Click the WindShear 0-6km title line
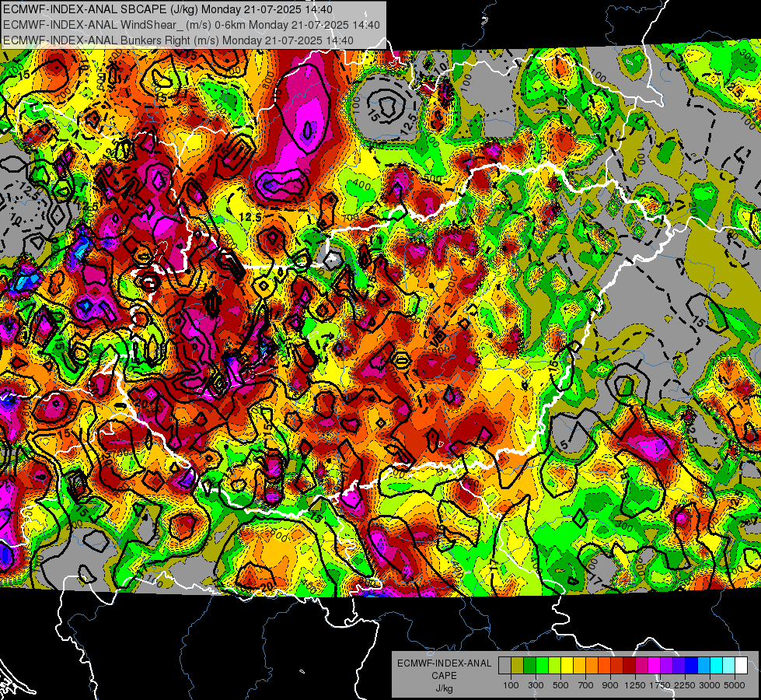Screen dimensions: 761x700 (191, 25)
